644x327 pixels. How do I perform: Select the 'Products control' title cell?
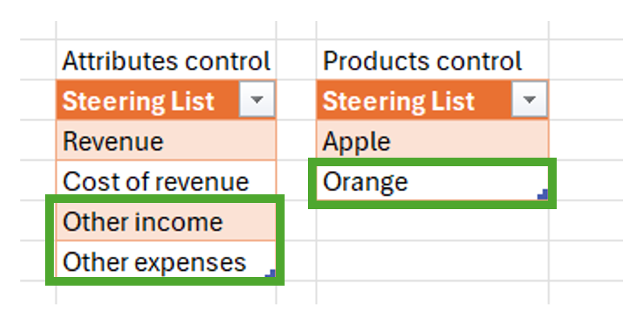click(432, 61)
